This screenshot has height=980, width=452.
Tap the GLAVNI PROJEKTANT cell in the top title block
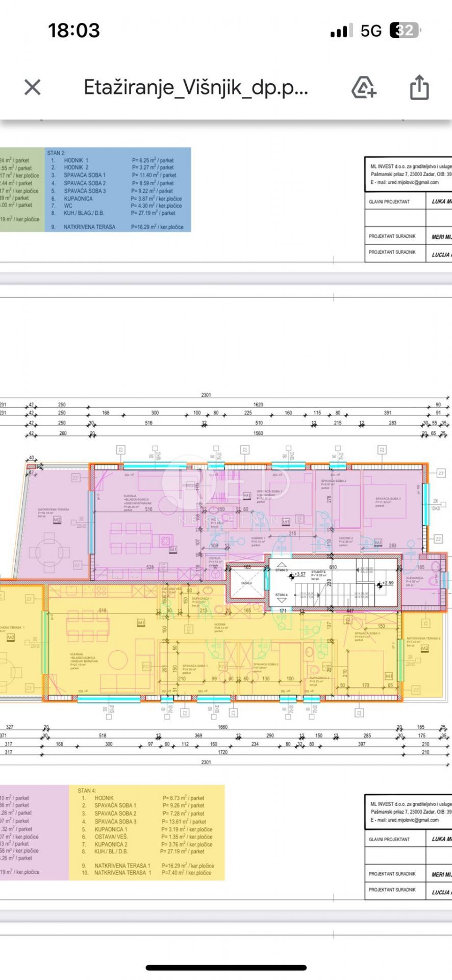[x=390, y=202]
